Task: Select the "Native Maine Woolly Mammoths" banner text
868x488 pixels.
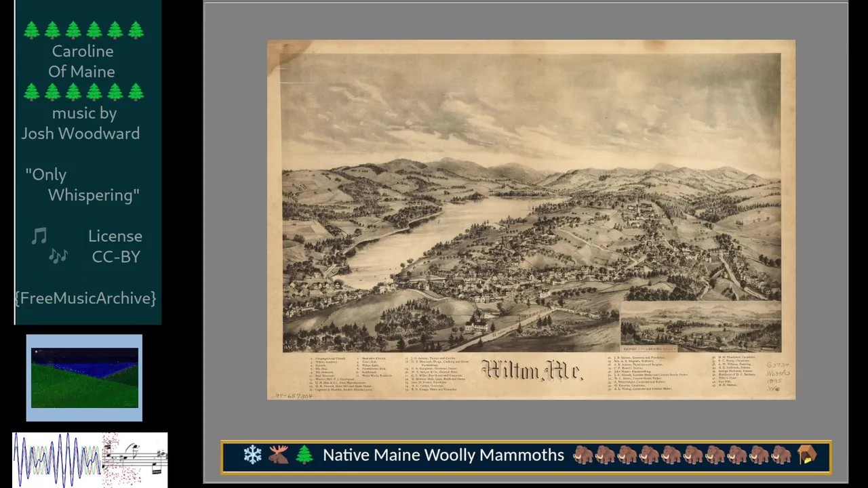Action: click(443, 455)
